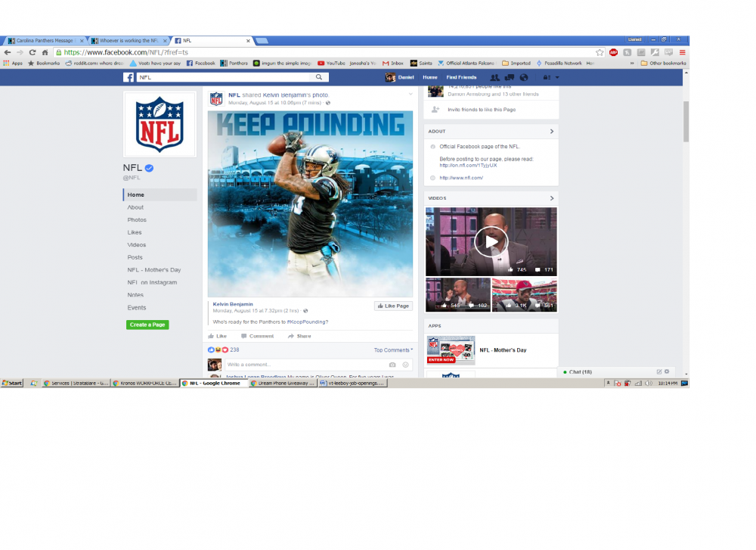Attach a photo to the comment
The image size is (756, 550).
pos(392,365)
